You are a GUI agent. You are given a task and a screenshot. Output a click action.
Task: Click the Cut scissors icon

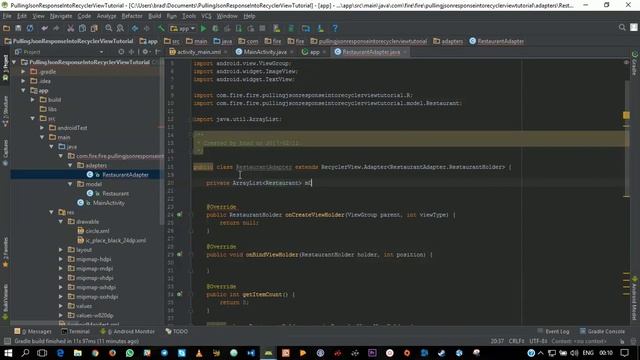[71, 29]
